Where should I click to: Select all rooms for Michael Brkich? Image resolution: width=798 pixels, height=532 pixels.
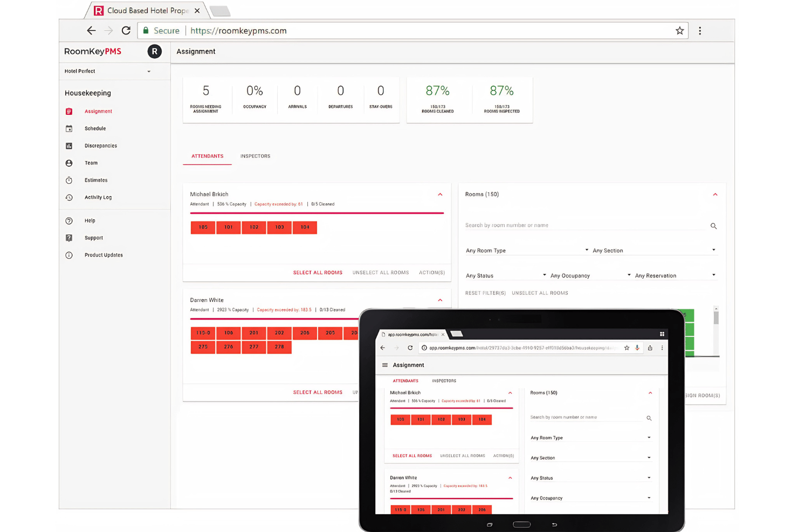click(x=318, y=273)
